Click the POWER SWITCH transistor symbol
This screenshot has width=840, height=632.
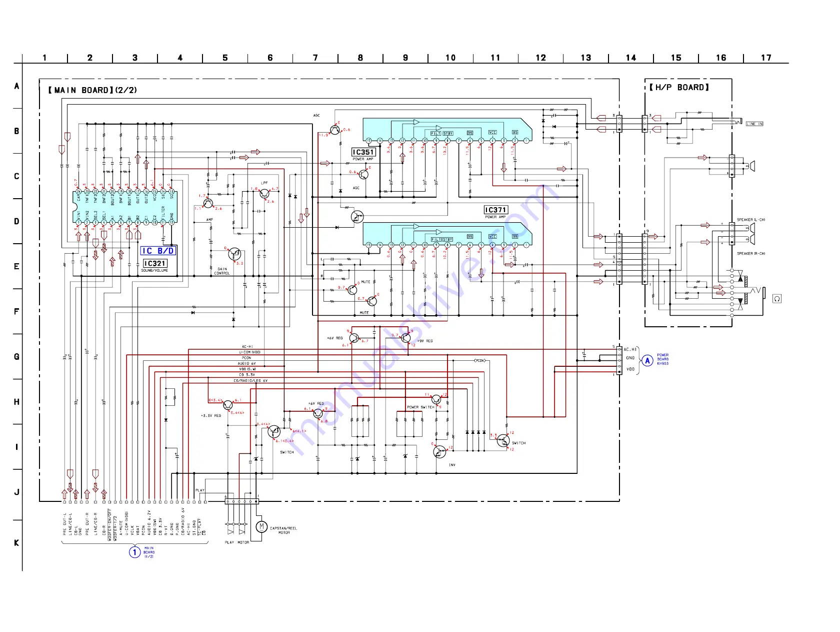point(436,400)
